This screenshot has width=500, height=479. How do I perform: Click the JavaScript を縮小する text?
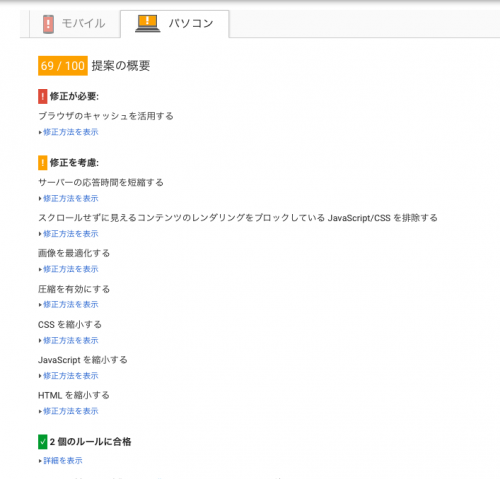(x=83, y=360)
